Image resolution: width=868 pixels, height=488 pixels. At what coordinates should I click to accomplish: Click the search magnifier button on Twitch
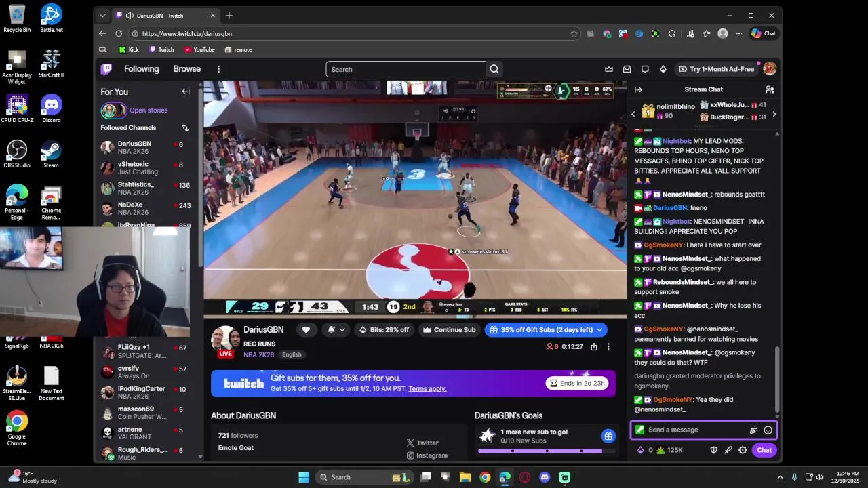(494, 69)
